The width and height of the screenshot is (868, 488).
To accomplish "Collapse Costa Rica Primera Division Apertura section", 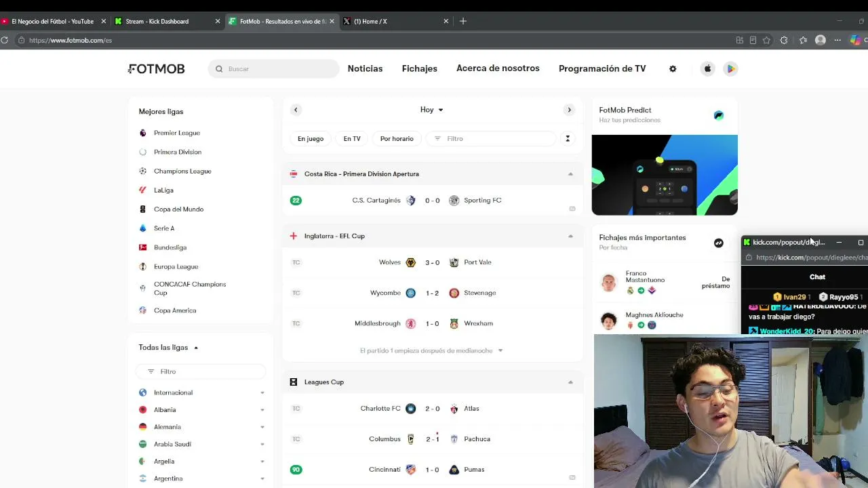I will [570, 174].
